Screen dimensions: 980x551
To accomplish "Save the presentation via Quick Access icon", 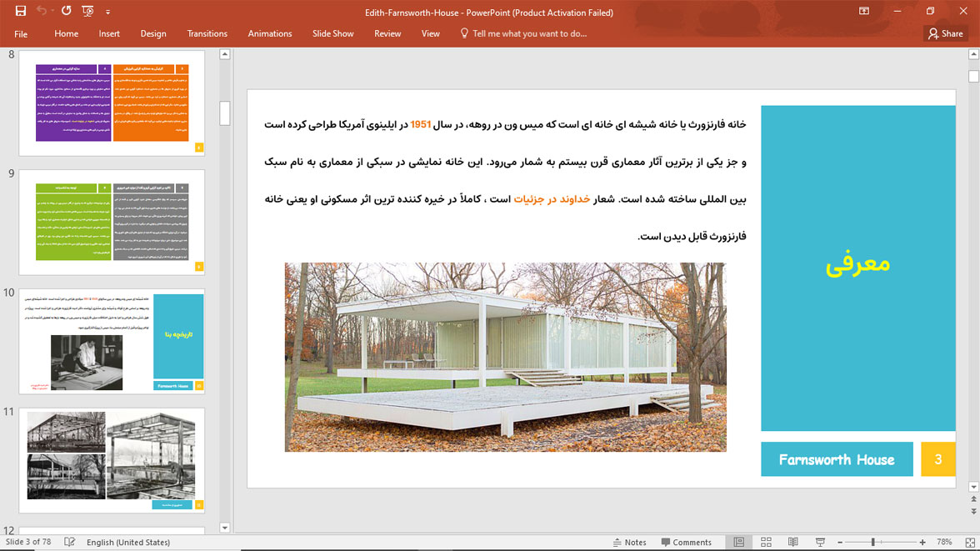I will point(21,11).
